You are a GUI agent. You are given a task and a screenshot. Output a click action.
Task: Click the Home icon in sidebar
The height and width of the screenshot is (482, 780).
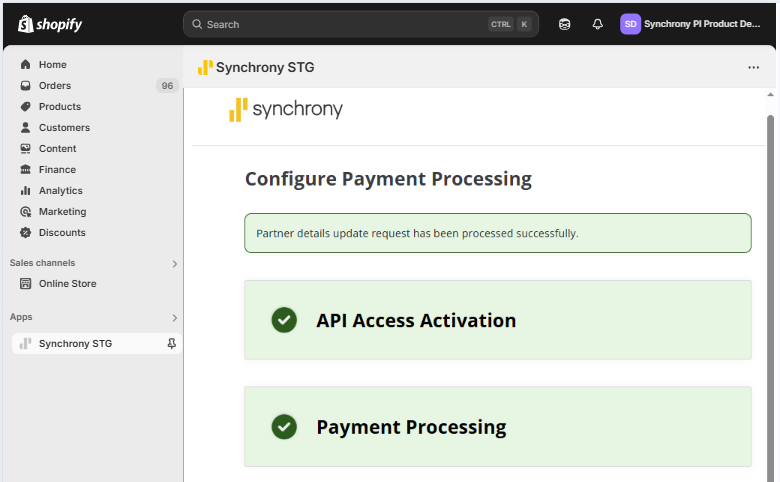(26, 65)
